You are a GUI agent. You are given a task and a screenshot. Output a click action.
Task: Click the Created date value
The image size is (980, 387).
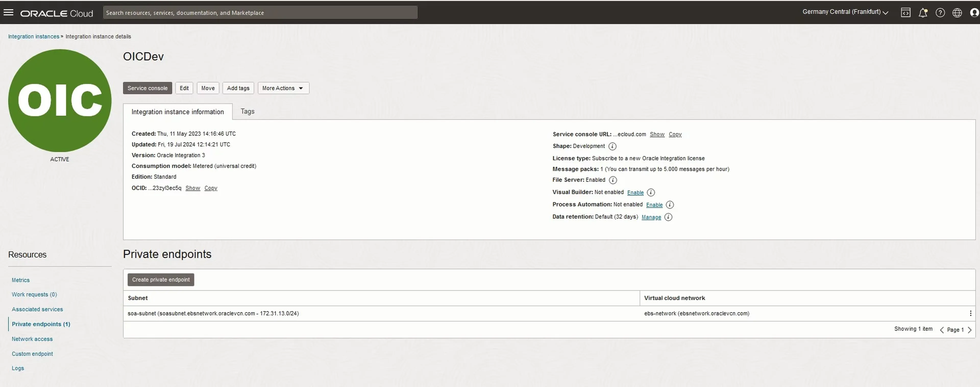(196, 134)
